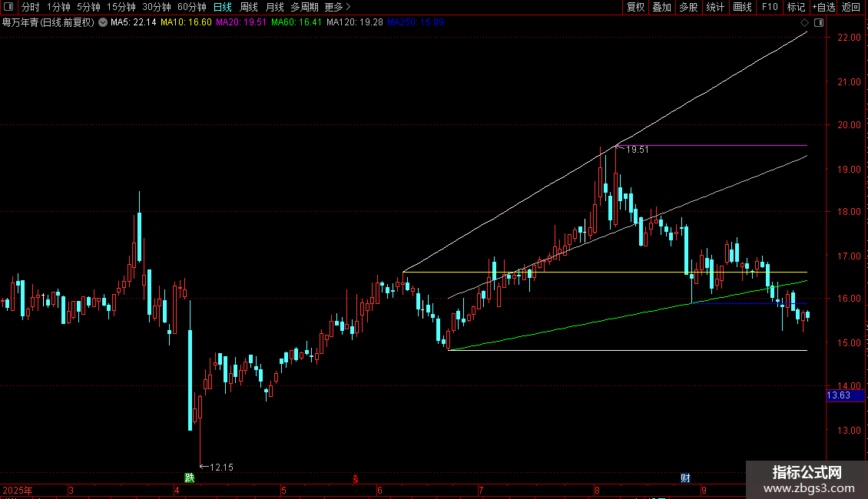Select the 60分钟 period tab

coord(192,7)
